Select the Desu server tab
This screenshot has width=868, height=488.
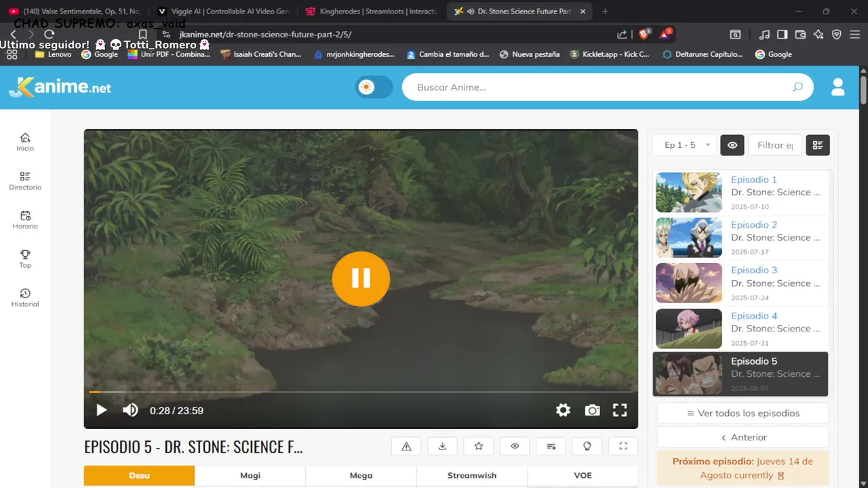[139, 476]
